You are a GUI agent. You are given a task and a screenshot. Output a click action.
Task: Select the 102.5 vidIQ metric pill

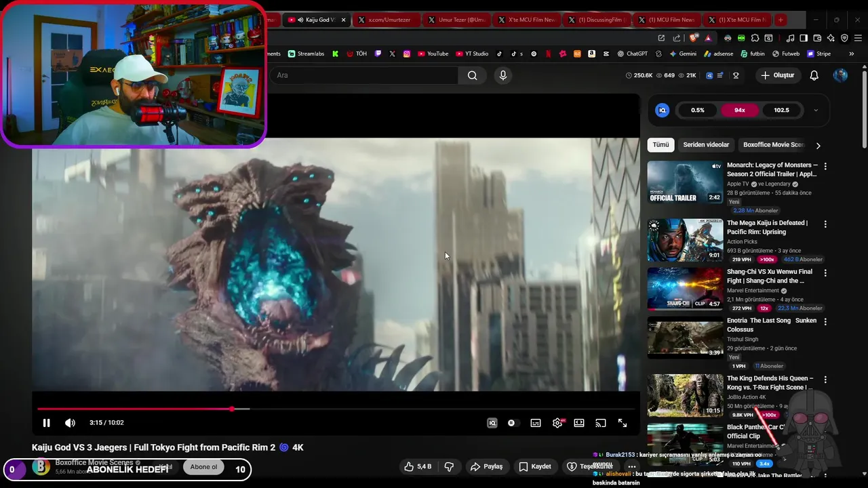[782, 110]
